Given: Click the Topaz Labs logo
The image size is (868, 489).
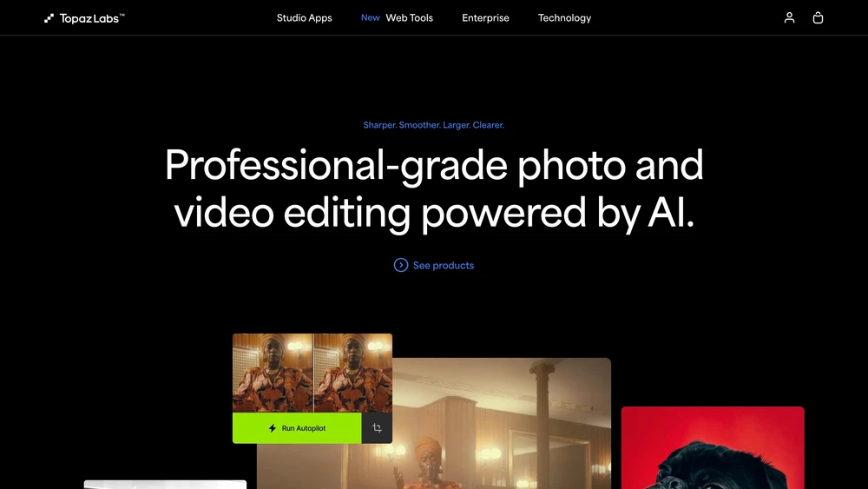Looking at the screenshot, I should (84, 18).
